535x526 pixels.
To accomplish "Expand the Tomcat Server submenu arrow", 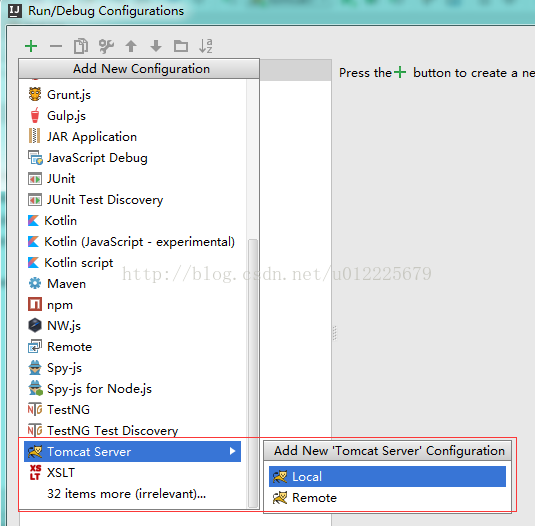I will [x=232, y=451].
